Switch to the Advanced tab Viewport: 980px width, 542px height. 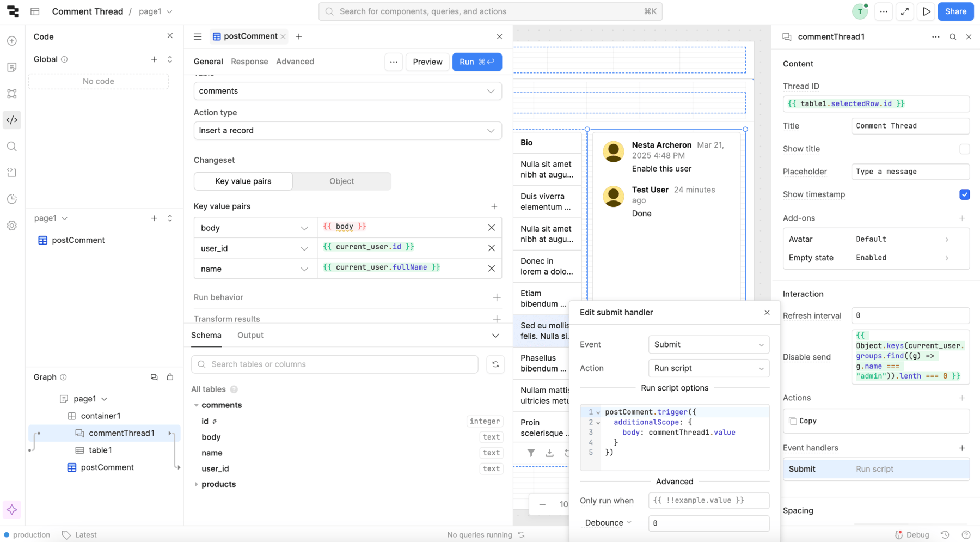295,62
